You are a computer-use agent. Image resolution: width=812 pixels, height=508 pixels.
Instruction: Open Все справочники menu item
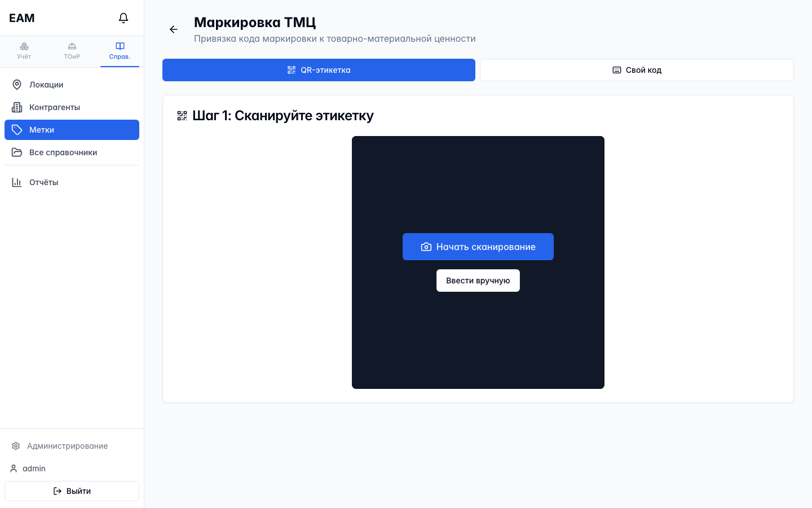point(72,152)
